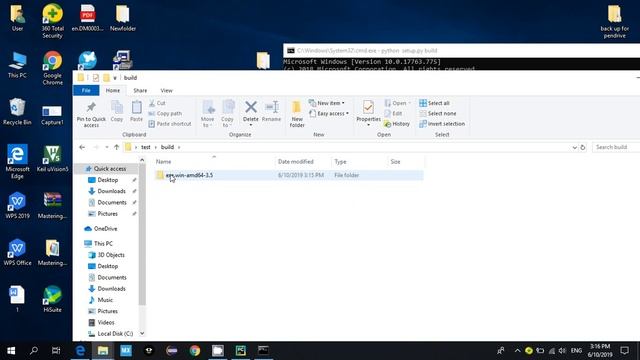Click Invert selection in ribbon
The height and width of the screenshot is (360, 640).
(442, 124)
